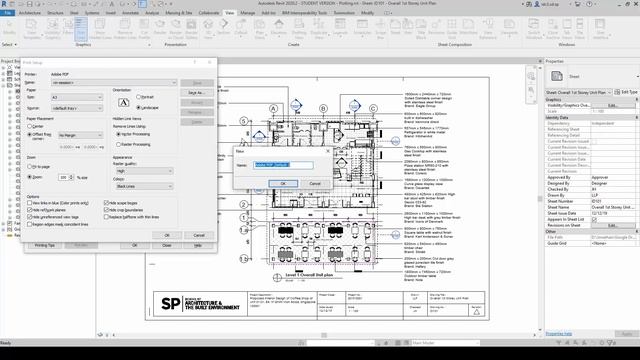Click the Schedules ribbon icon
The image size is (640, 360).
362,28
